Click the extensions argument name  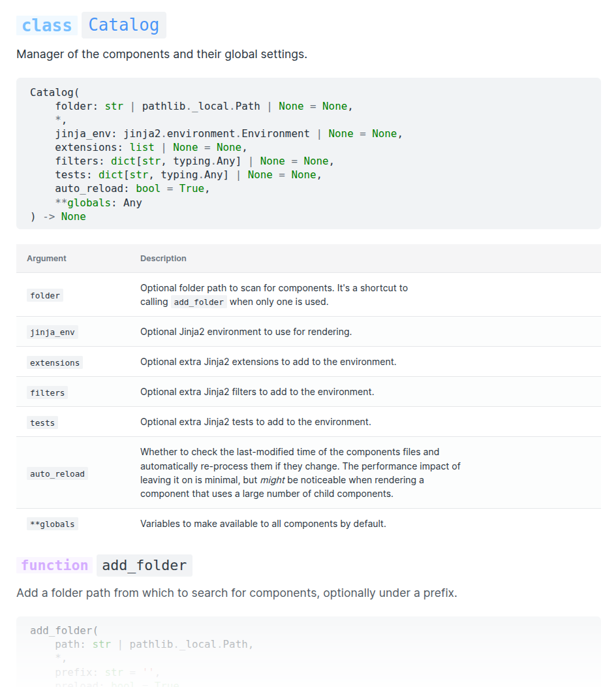pyautogui.click(x=55, y=362)
